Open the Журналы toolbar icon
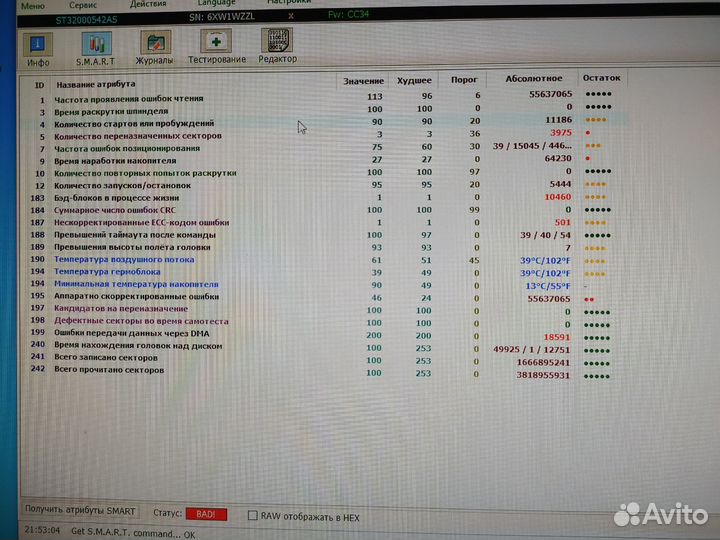The image size is (720, 540). tap(155, 48)
